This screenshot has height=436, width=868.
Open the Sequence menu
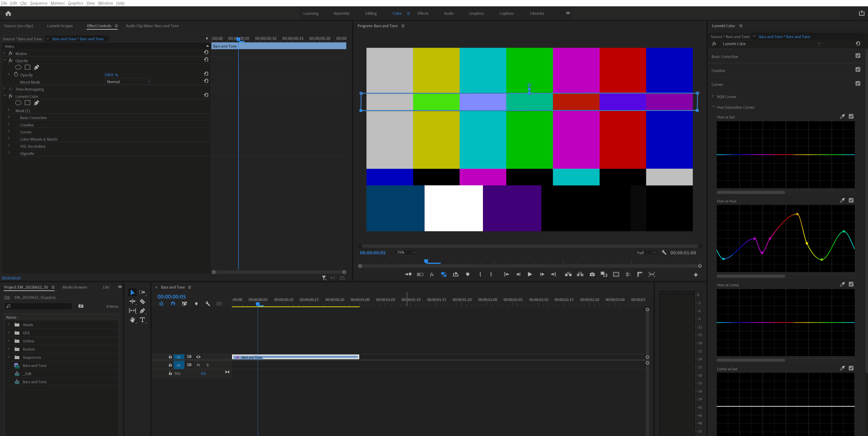38,3
